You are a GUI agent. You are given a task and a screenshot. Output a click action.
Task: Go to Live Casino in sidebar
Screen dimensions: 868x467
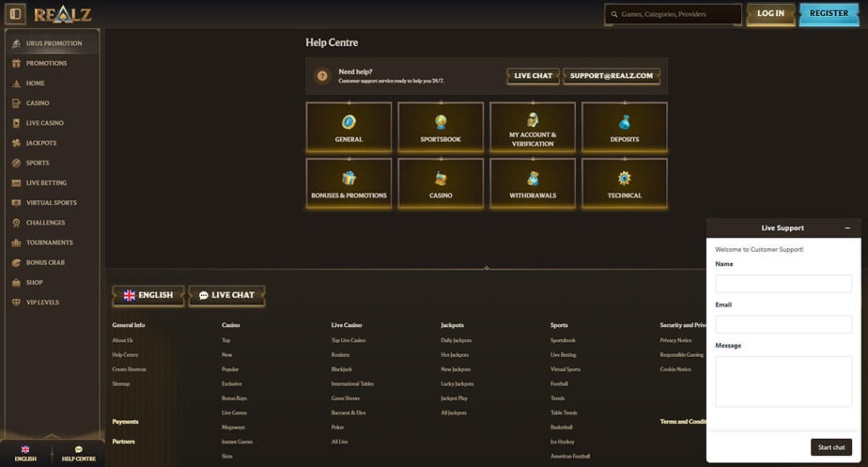point(44,123)
